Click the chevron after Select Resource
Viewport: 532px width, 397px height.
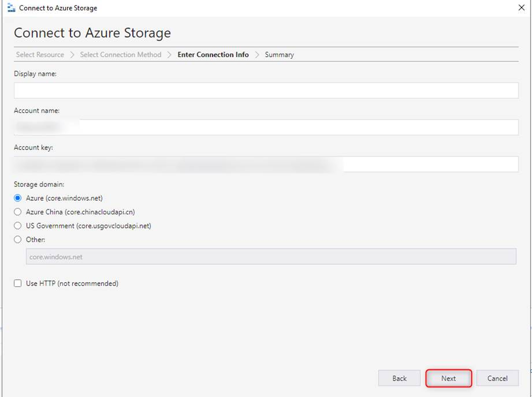pyautogui.click(x=72, y=55)
